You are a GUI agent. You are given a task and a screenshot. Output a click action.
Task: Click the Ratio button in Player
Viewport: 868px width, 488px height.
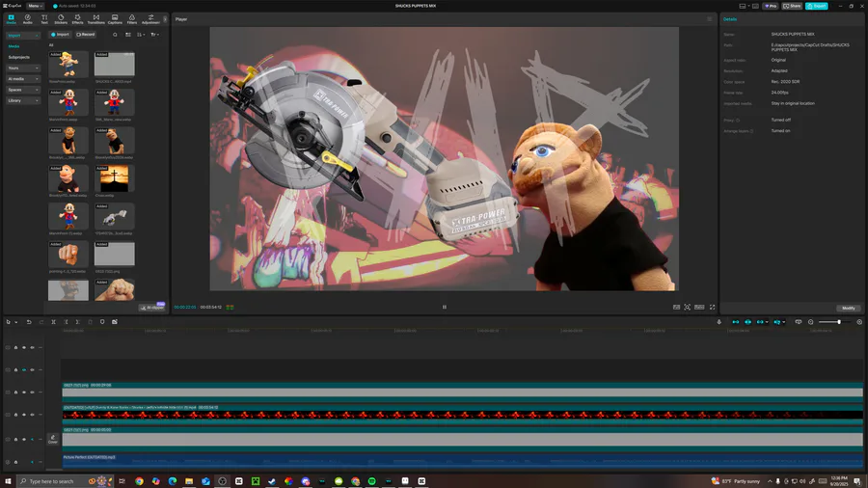[x=700, y=307]
